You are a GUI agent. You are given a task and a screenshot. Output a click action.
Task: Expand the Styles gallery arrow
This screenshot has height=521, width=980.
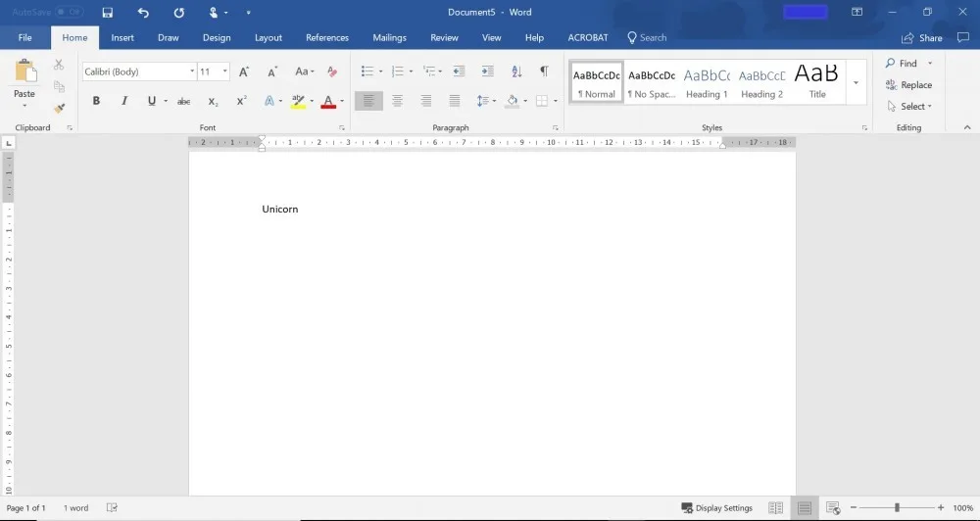(856, 82)
